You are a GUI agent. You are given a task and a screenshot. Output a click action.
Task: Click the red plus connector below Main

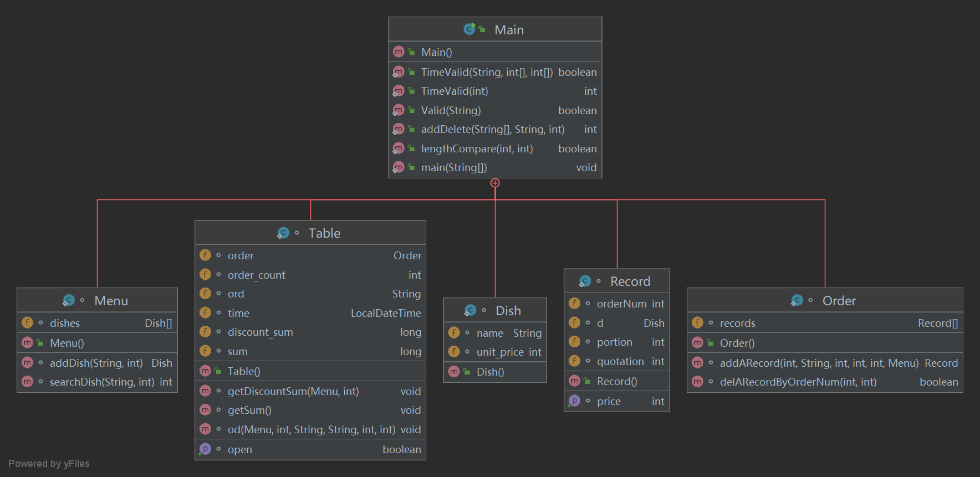pos(495,183)
